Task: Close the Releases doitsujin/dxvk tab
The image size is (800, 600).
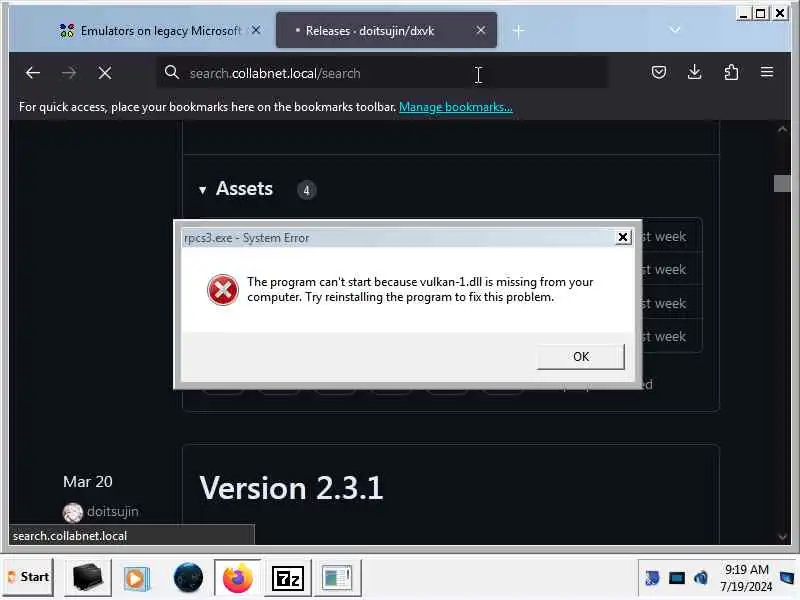Action: (x=480, y=31)
